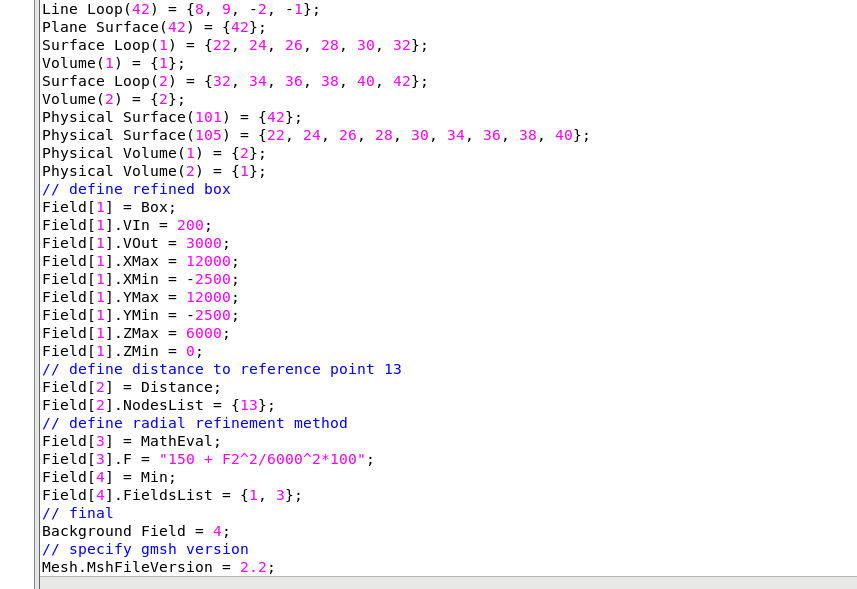The width and height of the screenshot is (857, 589).
Task: Click the comment define distance to reference point
Action: click(x=221, y=368)
